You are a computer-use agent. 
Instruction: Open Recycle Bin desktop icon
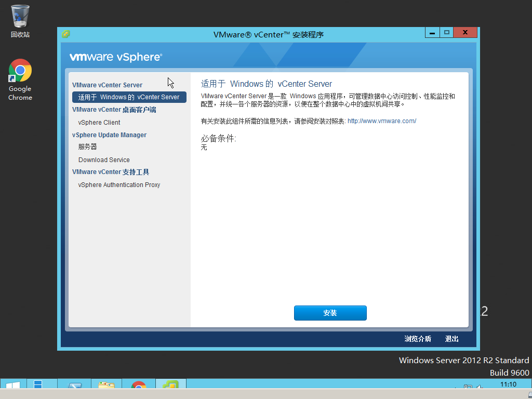click(20, 21)
